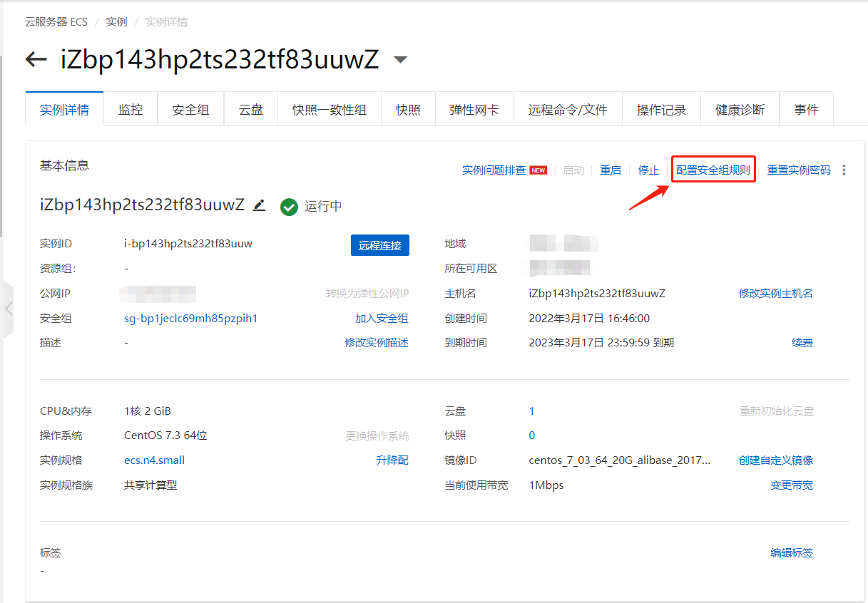Open the instance name dropdown arrow
Viewport: 868px width, 603px height.
pyautogui.click(x=401, y=60)
